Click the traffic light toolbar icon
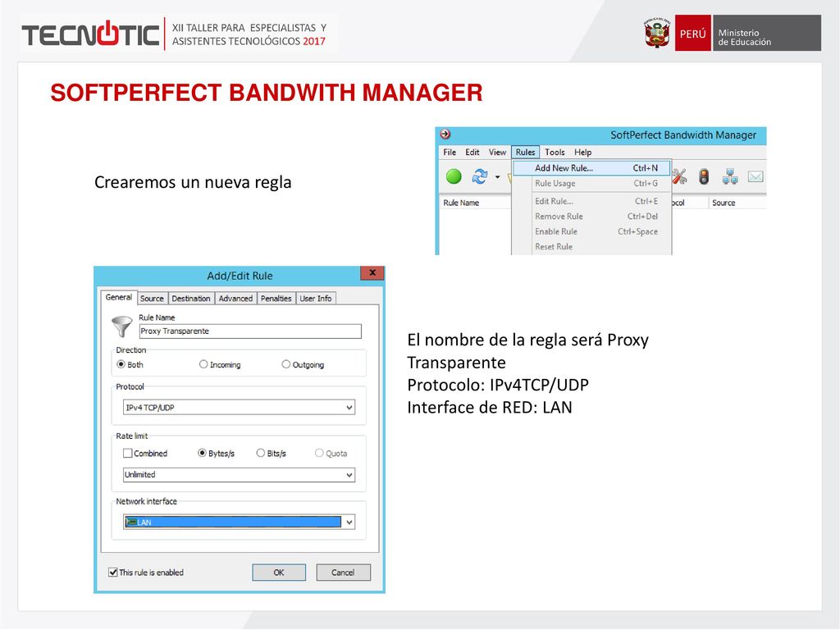The width and height of the screenshot is (840, 630). [x=704, y=176]
